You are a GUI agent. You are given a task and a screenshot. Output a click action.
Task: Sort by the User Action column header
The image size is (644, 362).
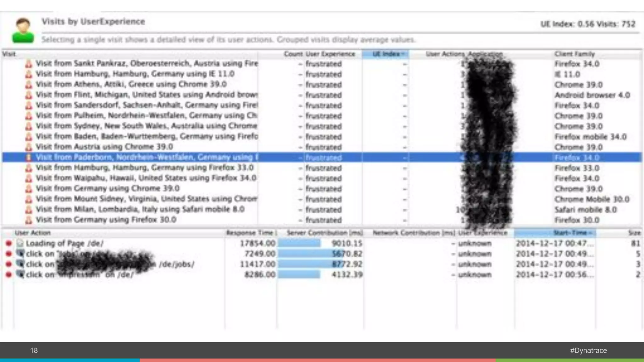click(33, 233)
